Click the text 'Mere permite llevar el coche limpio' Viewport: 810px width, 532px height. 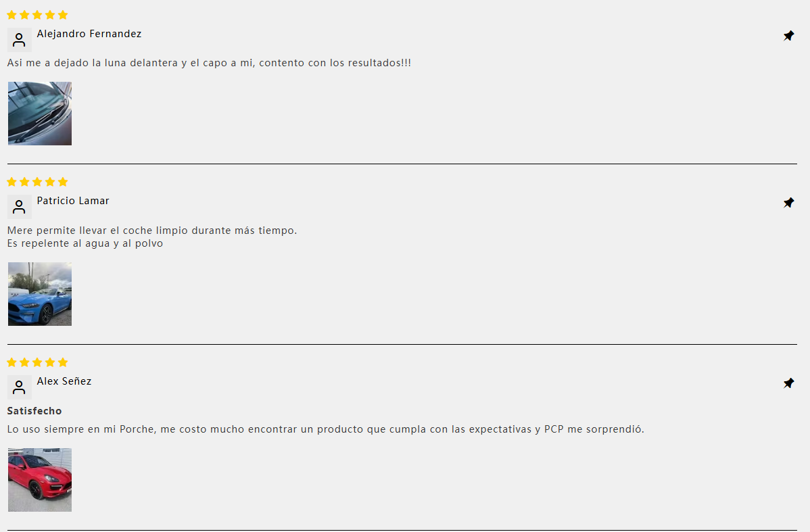point(97,231)
